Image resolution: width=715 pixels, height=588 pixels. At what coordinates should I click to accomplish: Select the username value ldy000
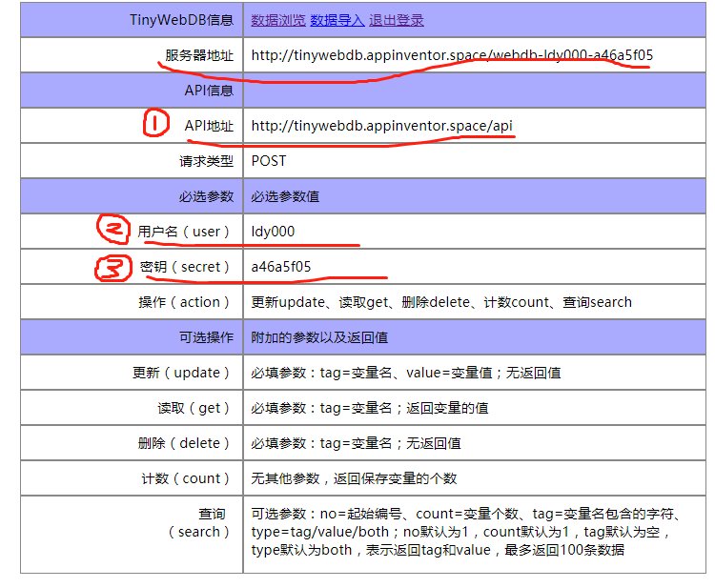[273, 232]
